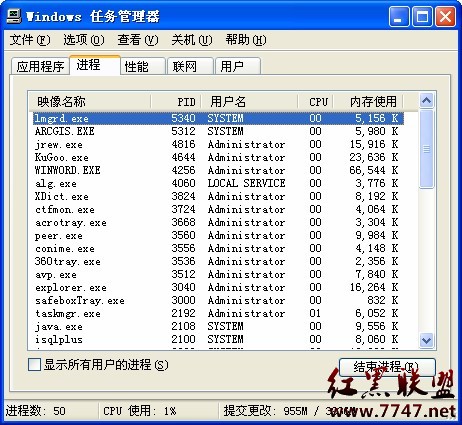Click memory value 832 K
462x425 pixels.
coord(383,300)
